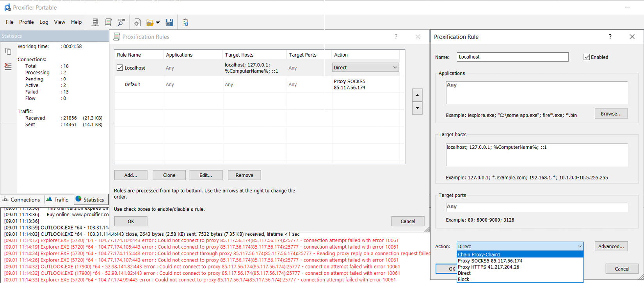Collapse the Action combo box showing Direct
This screenshot has width=644, height=283.
coord(580,246)
